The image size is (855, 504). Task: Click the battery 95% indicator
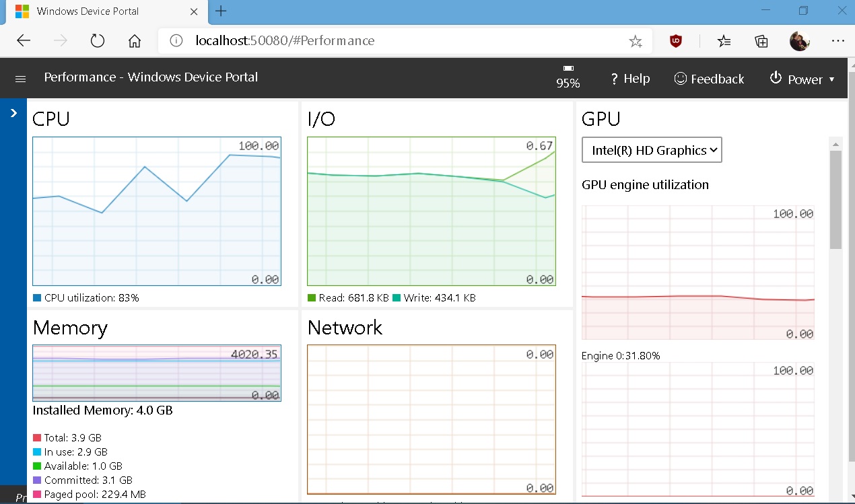tap(568, 77)
